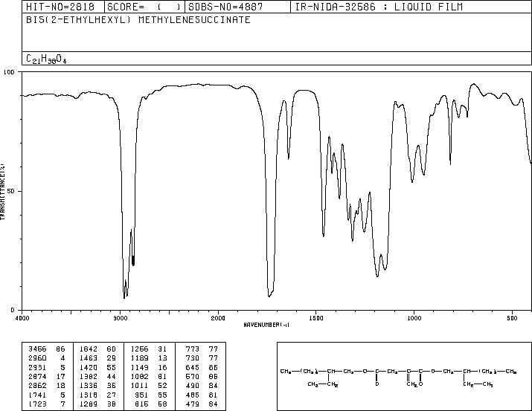Screen dimensions: 532x411
Task: Click the 1011 peak table entry
Action: click(149, 386)
